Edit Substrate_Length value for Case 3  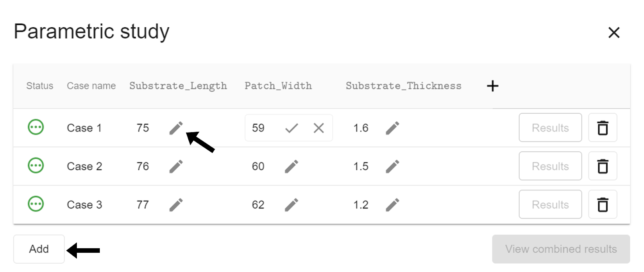click(176, 205)
